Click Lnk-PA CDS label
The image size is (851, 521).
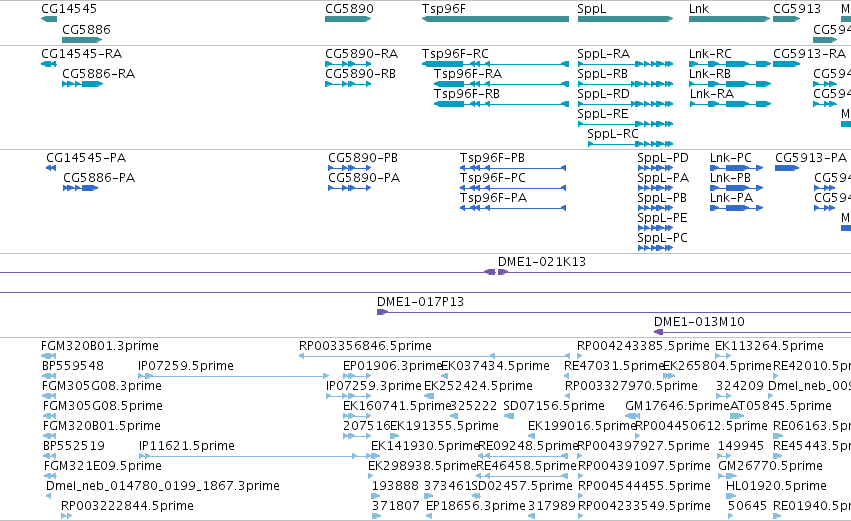point(731,198)
